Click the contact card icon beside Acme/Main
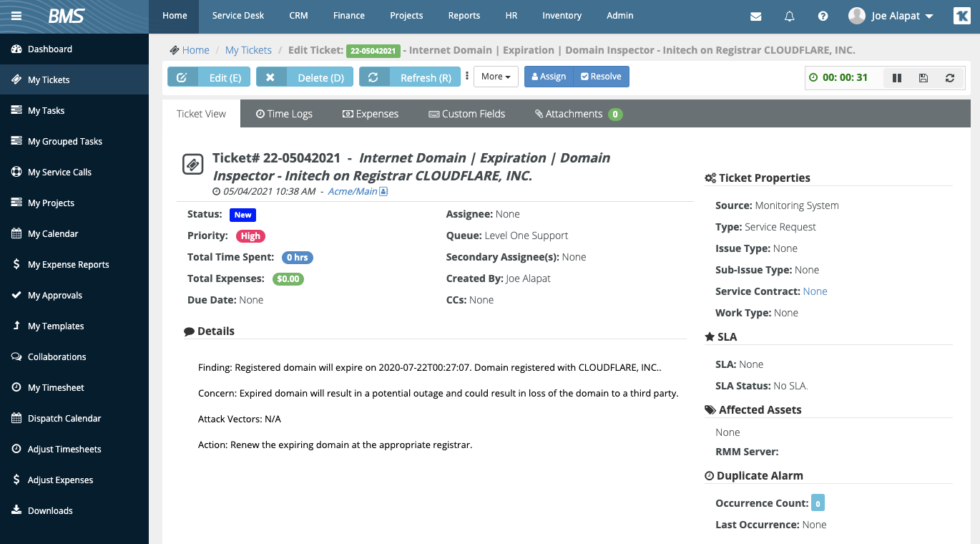Image resolution: width=980 pixels, height=544 pixels. click(x=383, y=191)
